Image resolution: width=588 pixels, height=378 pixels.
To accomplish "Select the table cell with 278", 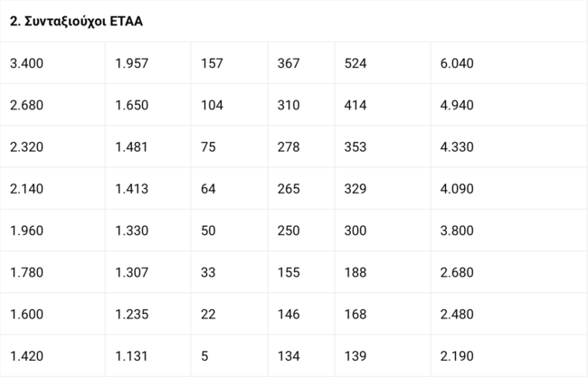I will pos(289,146).
